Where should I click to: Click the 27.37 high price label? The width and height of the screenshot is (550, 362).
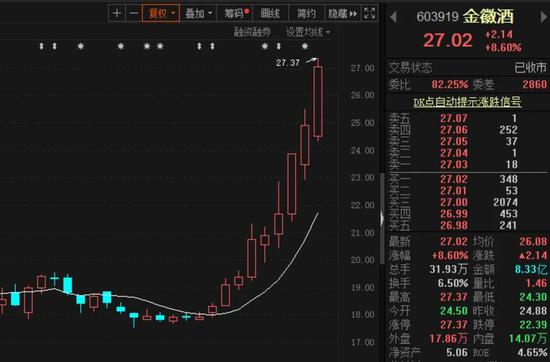(x=288, y=63)
